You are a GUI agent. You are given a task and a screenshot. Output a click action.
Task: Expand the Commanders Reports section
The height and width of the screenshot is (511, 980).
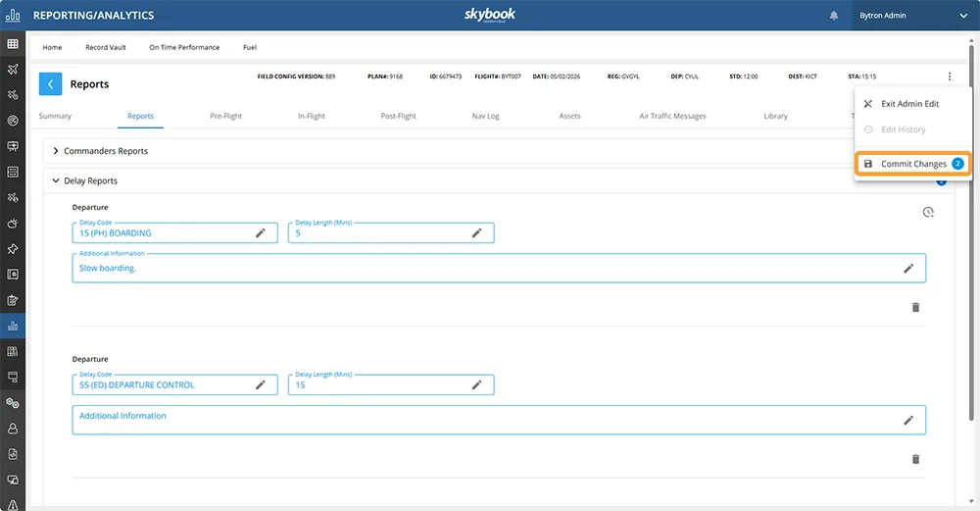tap(56, 151)
